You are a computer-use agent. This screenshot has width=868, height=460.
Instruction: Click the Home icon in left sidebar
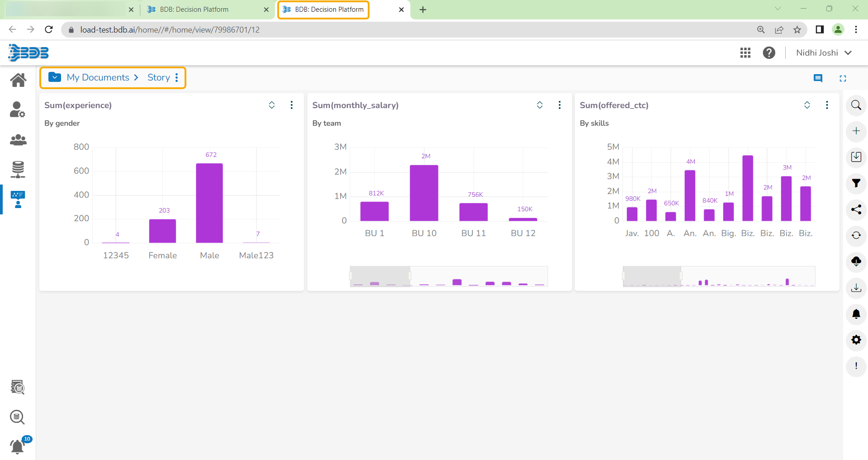pyautogui.click(x=18, y=80)
